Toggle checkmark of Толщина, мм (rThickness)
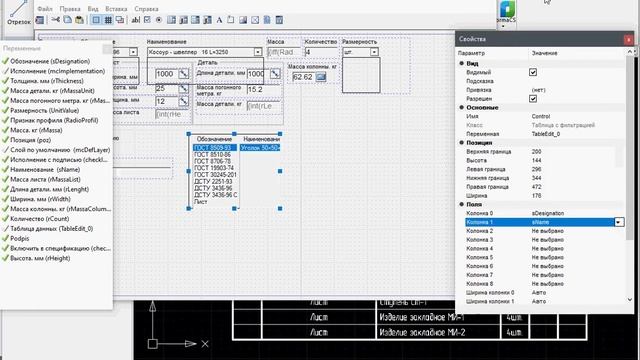This screenshot has height=360, width=640. 5,81
